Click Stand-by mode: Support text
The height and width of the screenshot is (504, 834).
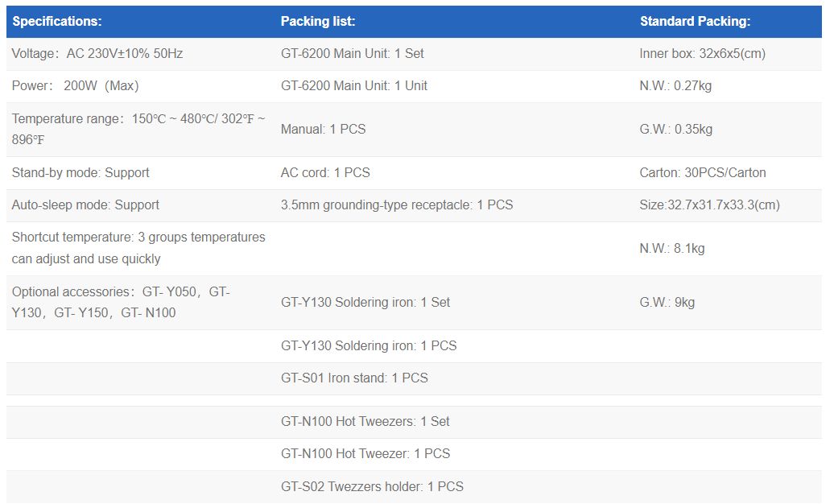click(x=81, y=173)
